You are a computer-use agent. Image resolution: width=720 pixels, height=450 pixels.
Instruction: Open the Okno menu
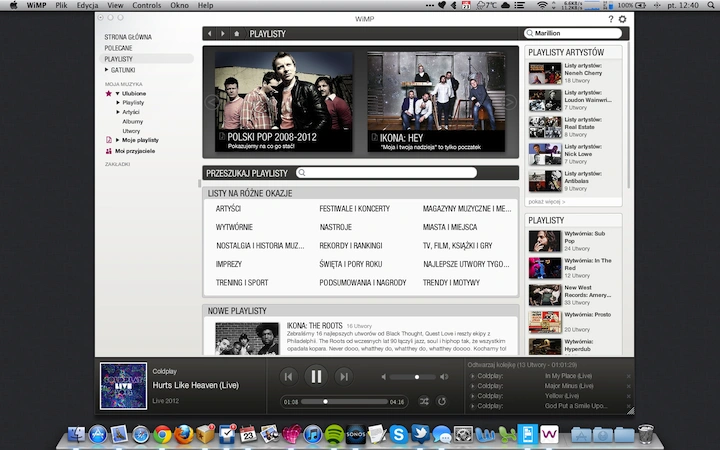(x=180, y=6)
